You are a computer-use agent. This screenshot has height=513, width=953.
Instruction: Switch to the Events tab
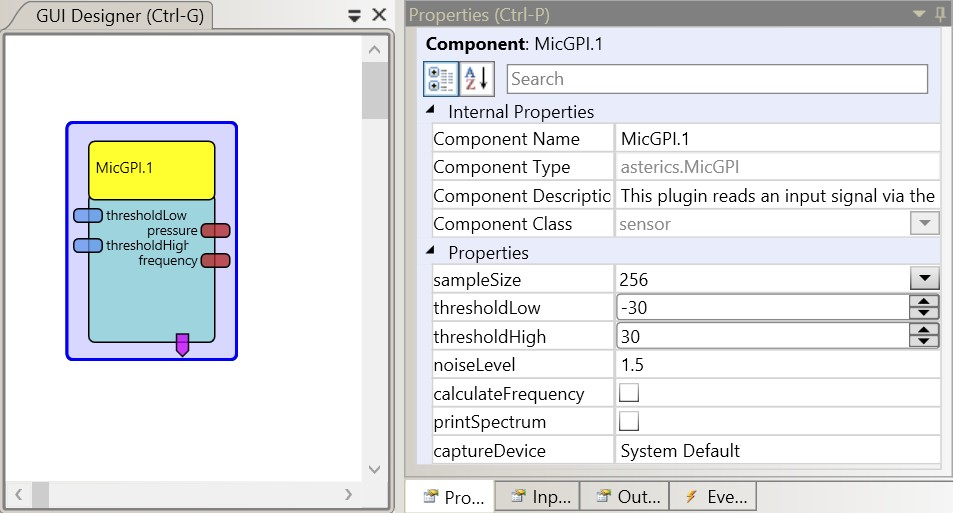(712, 497)
